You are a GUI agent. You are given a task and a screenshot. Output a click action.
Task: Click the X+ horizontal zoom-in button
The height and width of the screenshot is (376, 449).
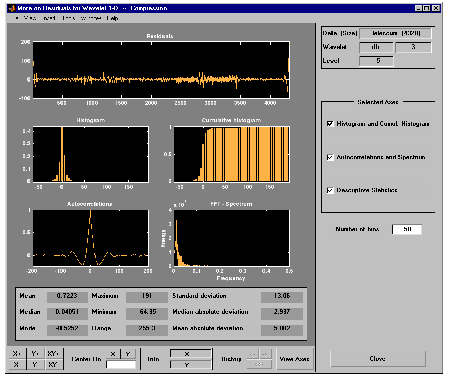17,353
